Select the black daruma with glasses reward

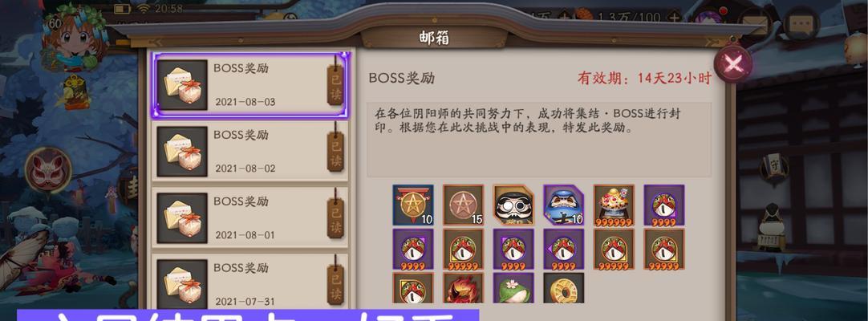coord(513,205)
